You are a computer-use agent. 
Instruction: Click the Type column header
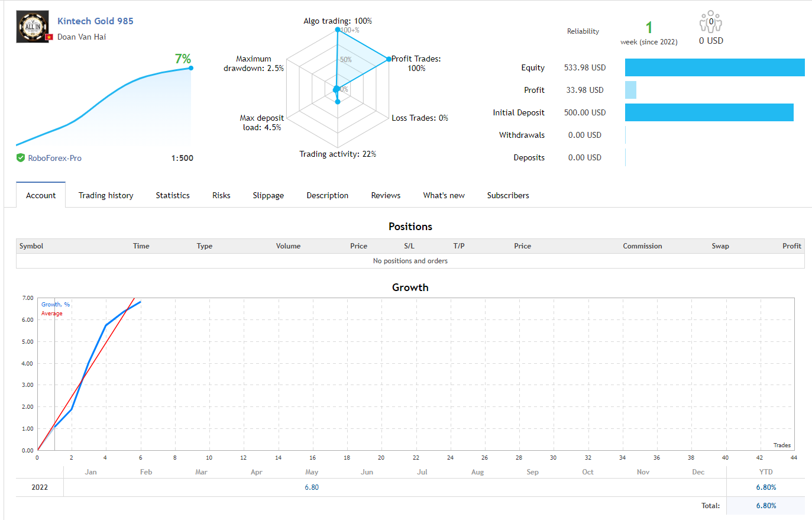pyautogui.click(x=205, y=246)
